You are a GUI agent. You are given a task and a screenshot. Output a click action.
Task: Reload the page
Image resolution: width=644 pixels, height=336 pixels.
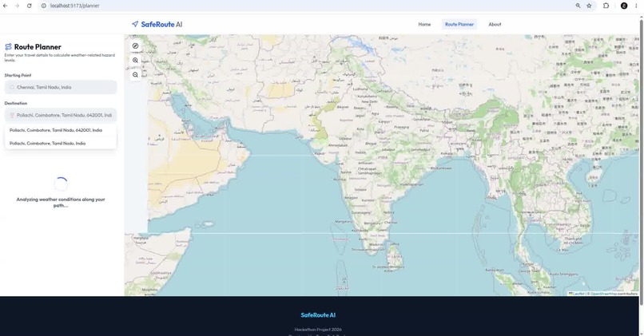pyautogui.click(x=29, y=6)
